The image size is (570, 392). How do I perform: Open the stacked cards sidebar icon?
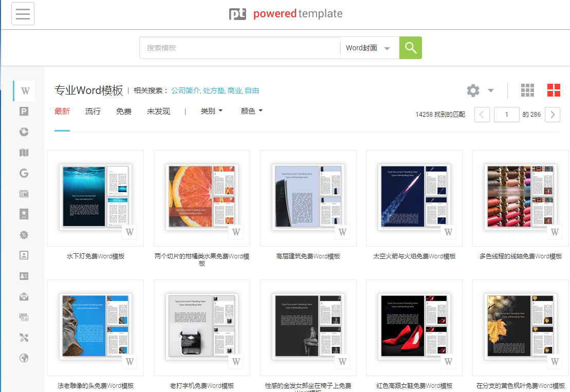[x=24, y=317]
